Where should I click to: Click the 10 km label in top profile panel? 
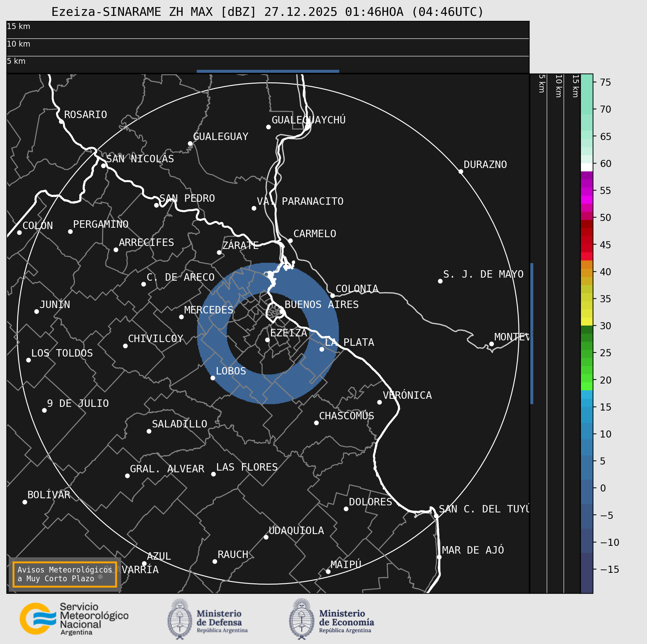19,44
